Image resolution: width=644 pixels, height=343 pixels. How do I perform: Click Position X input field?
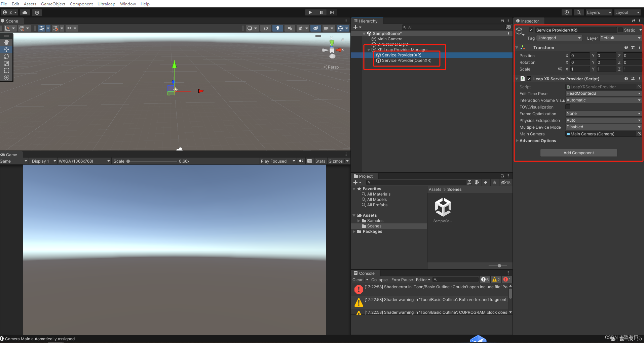click(x=580, y=56)
